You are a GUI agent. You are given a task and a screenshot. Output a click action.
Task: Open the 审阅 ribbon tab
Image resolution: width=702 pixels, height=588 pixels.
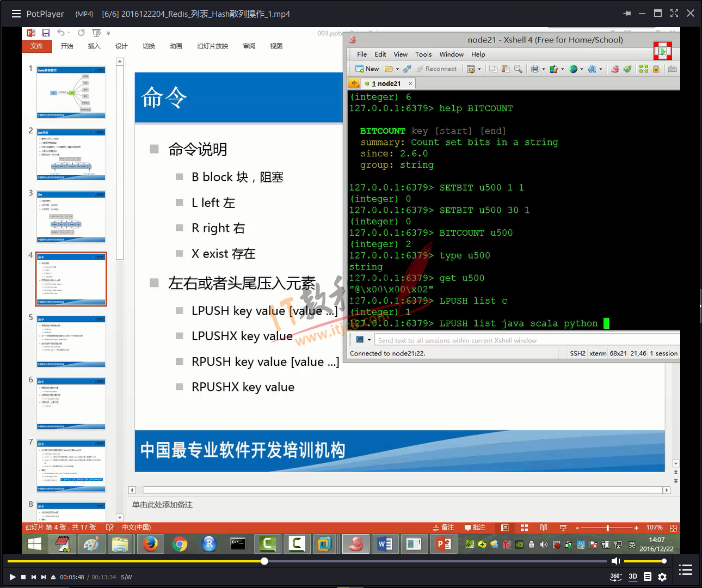[x=249, y=46]
